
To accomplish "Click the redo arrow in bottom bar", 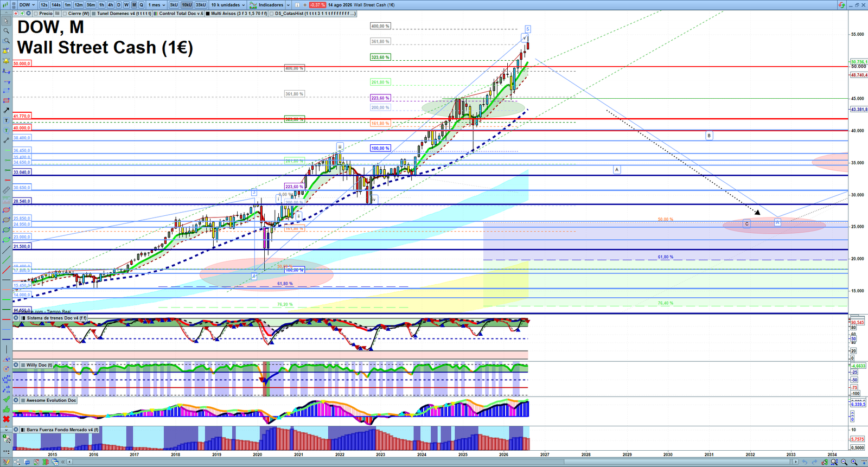I will coord(815,462).
